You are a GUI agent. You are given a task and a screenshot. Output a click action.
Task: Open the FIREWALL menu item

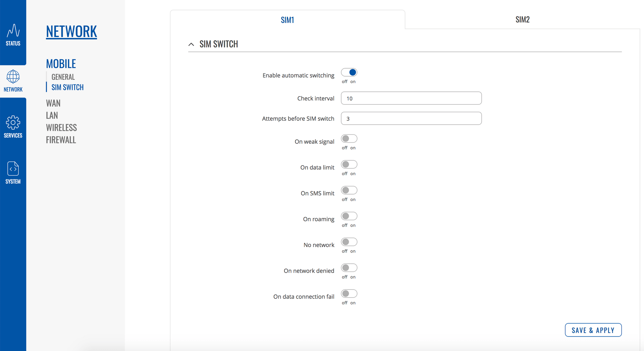61,140
